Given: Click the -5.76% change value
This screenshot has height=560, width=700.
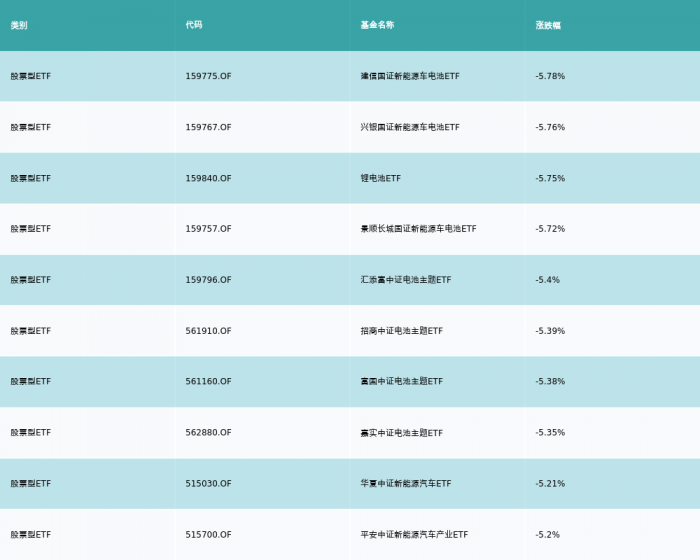Looking at the screenshot, I should [x=550, y=127].
